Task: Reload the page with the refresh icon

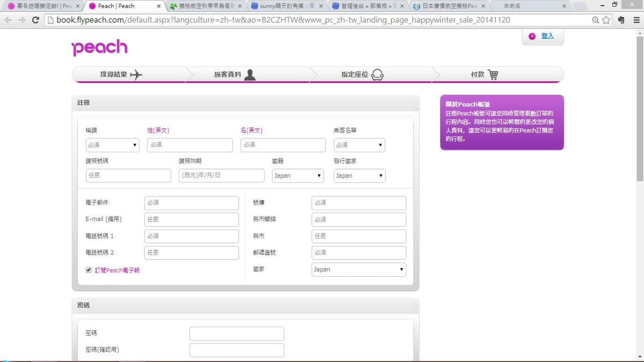Action: click(x=35, y=20)
